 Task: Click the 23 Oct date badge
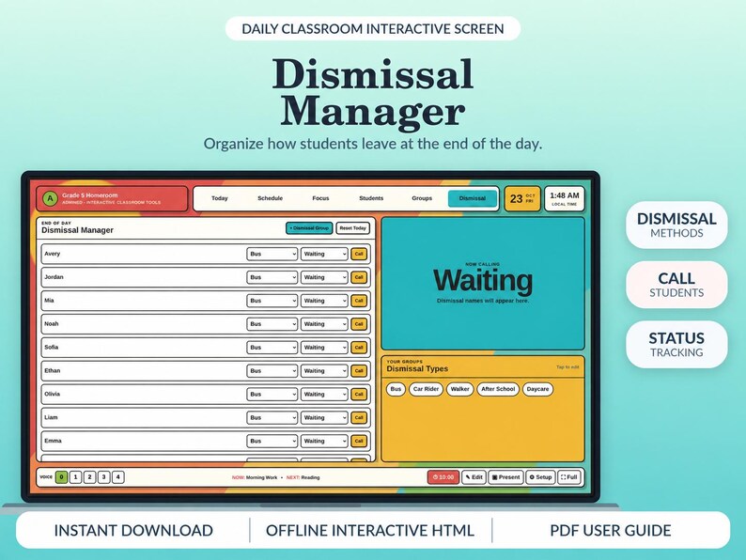pyautogui.click(x=522, y=199)
